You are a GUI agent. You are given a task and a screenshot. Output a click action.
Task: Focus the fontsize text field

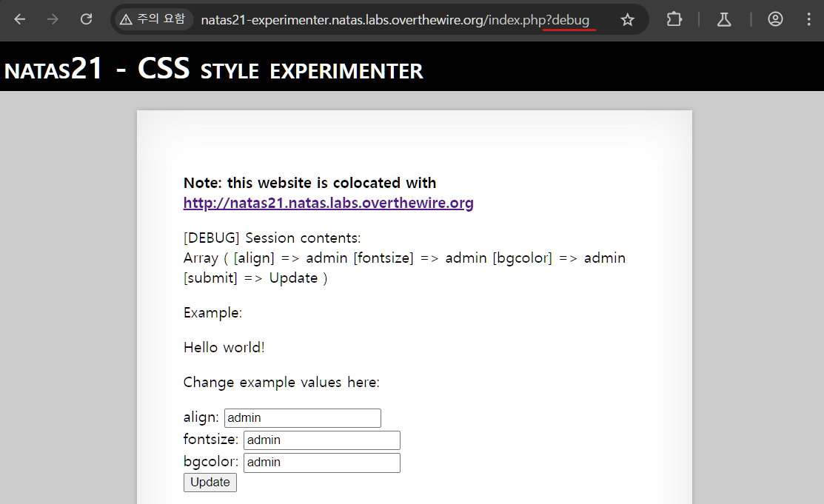[x=321, y=440]
